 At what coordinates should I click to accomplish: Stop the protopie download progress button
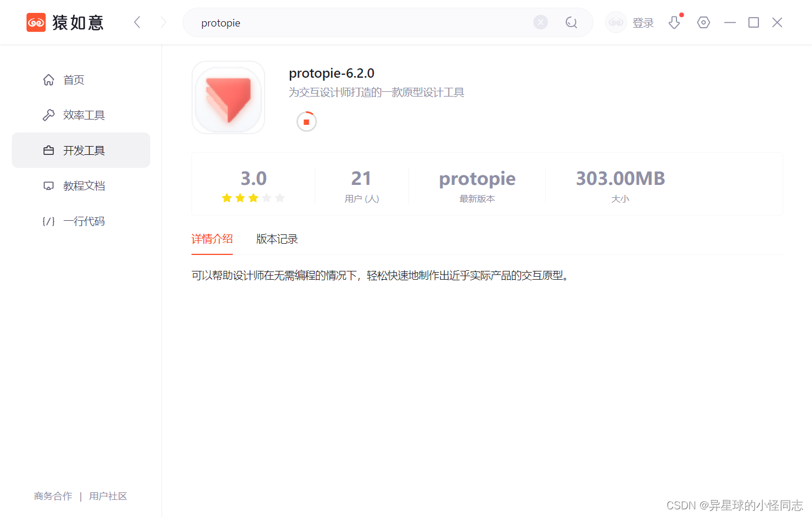(306, 121)
